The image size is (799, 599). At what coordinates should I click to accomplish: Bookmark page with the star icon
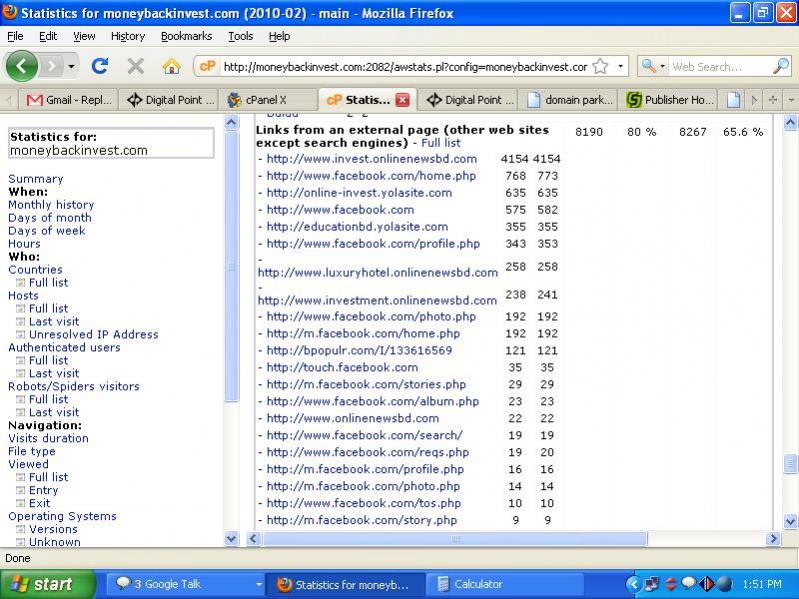(600, 66)
